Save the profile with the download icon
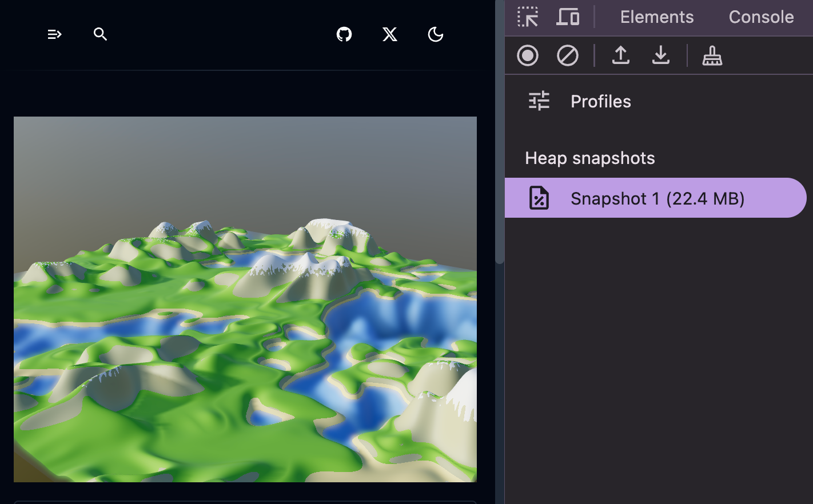Viewport: 813px width, 504px height. click(x=660, y=56)
